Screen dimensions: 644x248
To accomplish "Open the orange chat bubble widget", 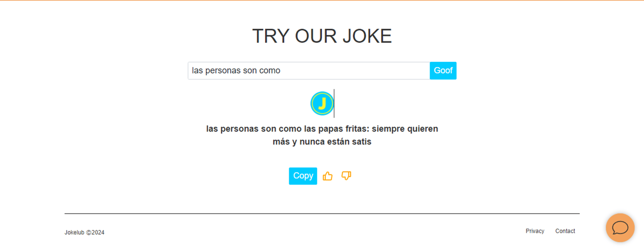I will 620,228.
